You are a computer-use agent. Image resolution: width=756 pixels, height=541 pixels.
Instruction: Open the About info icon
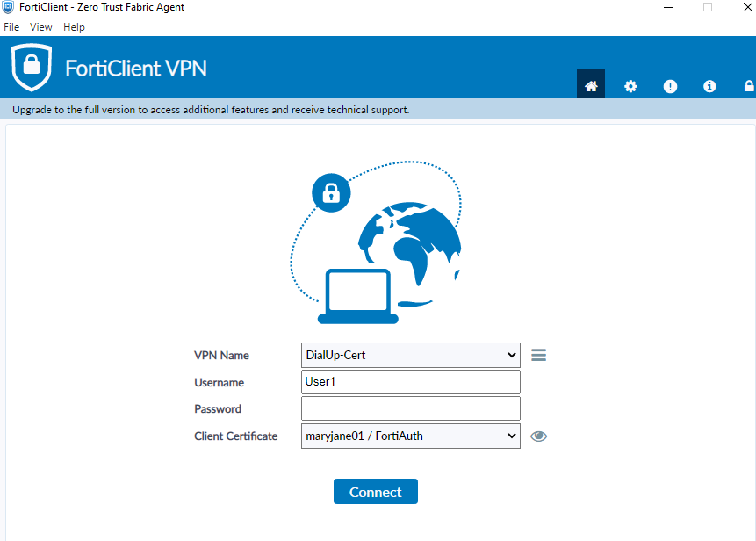(709, 86)
